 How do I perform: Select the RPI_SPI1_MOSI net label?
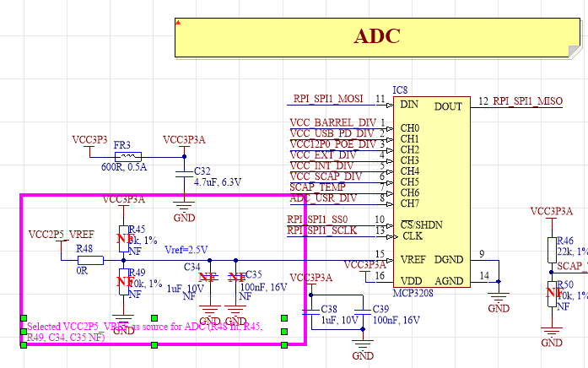click(327, 99)
